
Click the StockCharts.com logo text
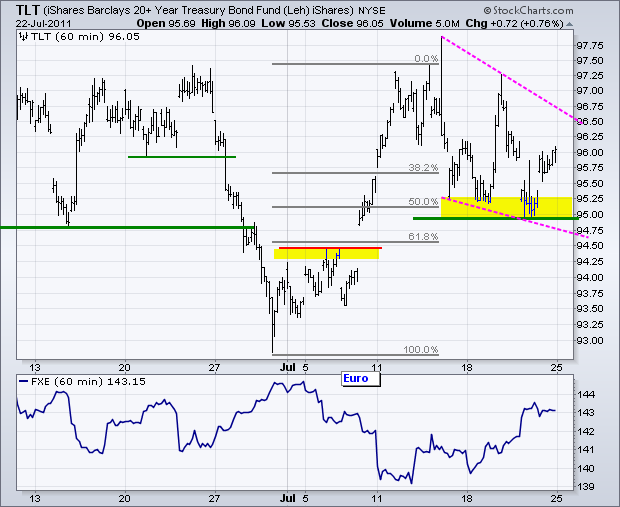pos(528,11)
